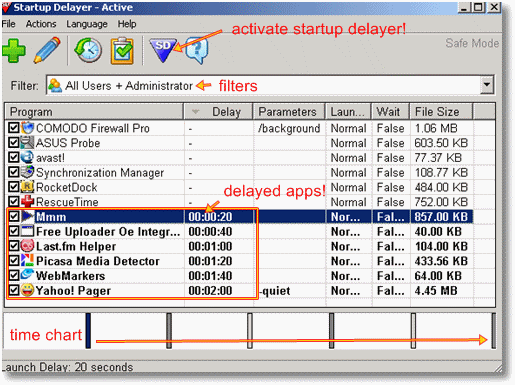Image resolution: width=515 pixels, height=385 pixels.
Task: Click the Mmm program icon
Action: coord(27,216)
